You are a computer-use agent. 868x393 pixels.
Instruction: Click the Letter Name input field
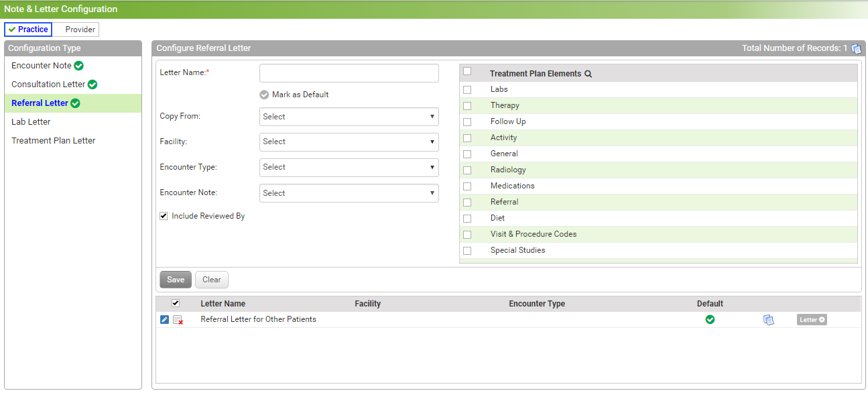coord(349,73)
